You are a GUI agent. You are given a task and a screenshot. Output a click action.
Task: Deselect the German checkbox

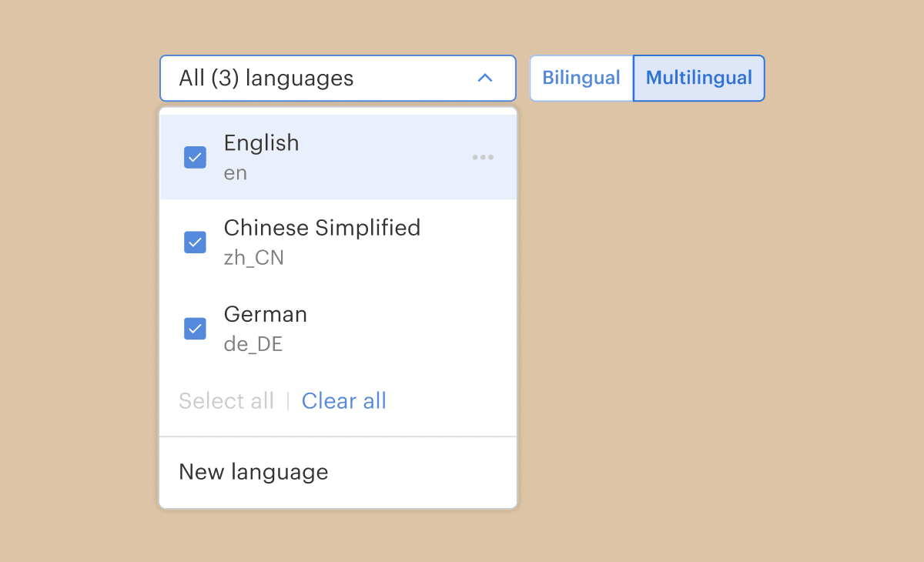(195, 329)
